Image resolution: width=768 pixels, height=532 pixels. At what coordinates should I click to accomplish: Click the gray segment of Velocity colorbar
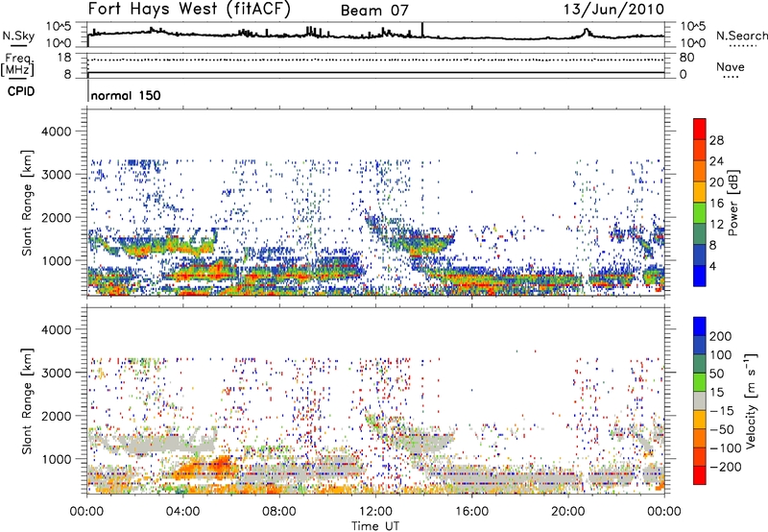coord(700,400)
